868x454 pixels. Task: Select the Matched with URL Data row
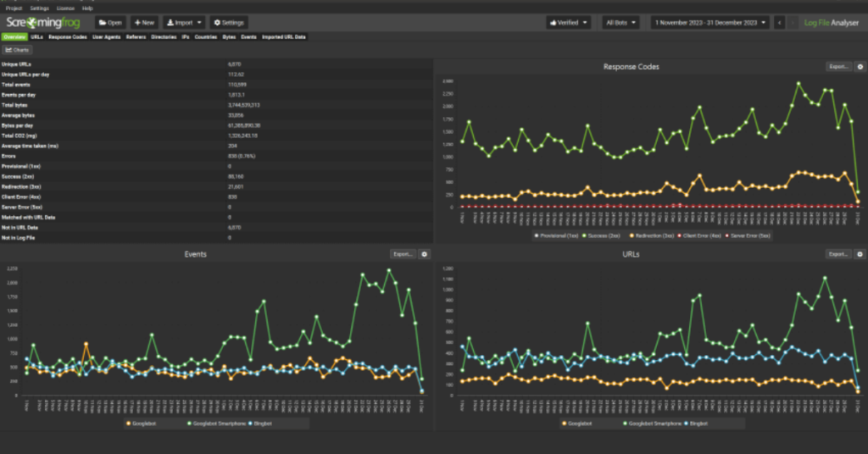point(216,218)
